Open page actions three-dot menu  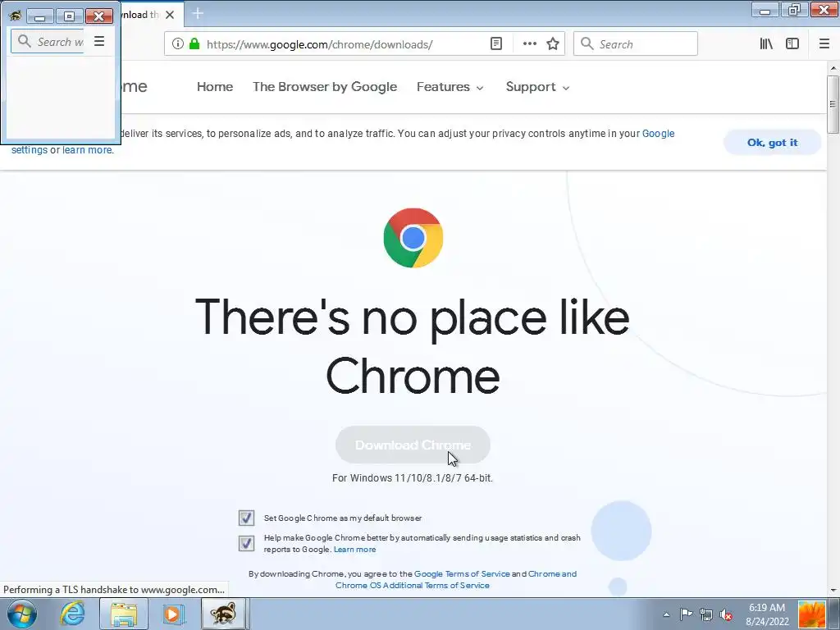pos(529,44)
